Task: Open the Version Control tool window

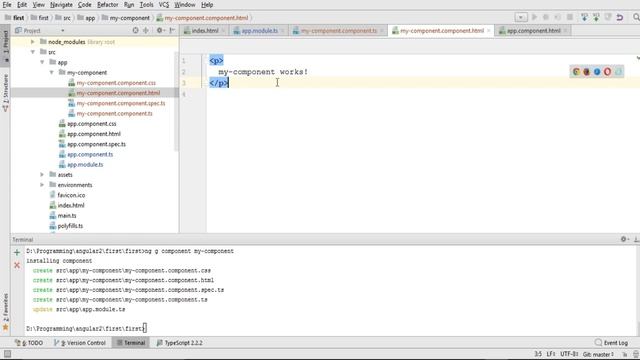Action: pos(80,343)
